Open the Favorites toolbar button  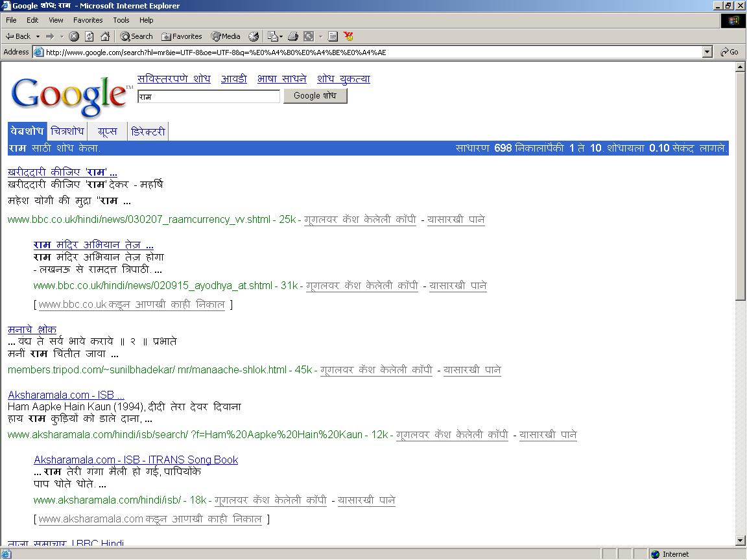coord(182,36)
